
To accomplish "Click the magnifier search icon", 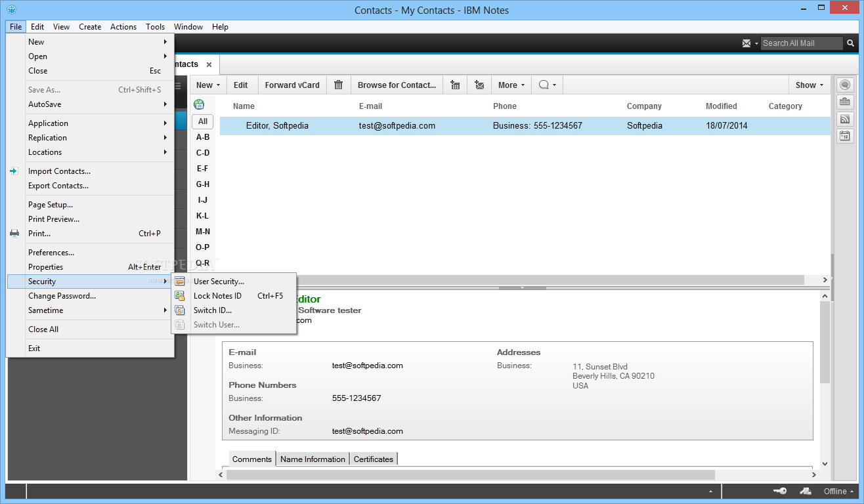I will tap(851, 43).
